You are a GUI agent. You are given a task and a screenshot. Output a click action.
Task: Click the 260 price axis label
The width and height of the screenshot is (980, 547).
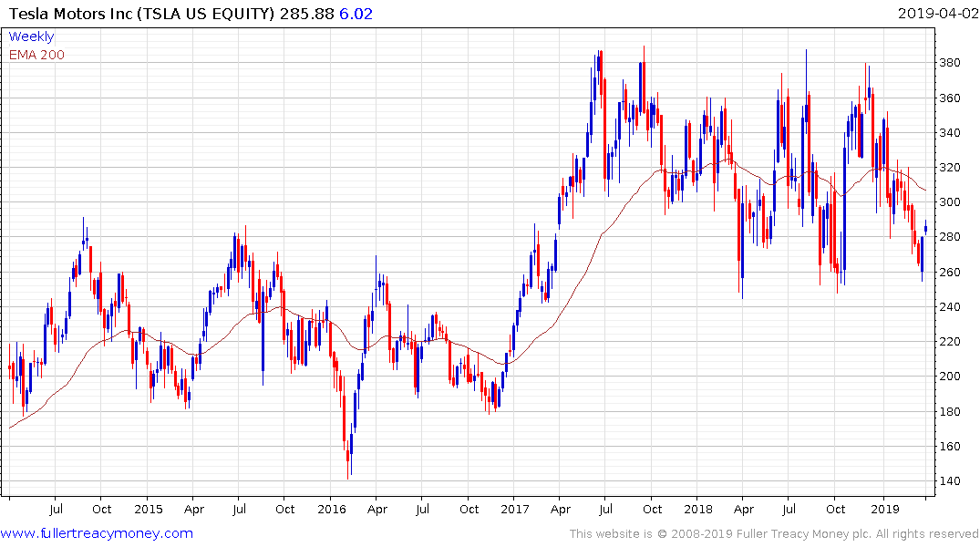[x=950, y=272]
